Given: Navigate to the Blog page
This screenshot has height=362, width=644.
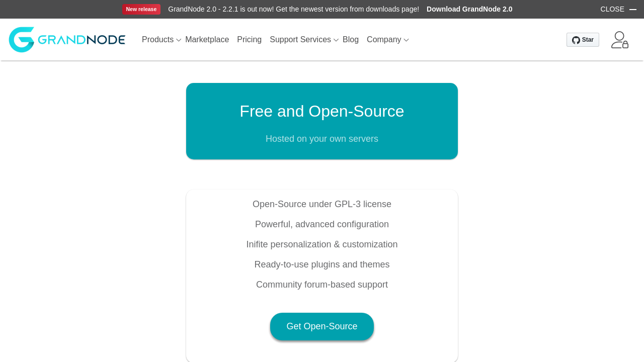Looking at the screenshot, I should pos(351,40).
